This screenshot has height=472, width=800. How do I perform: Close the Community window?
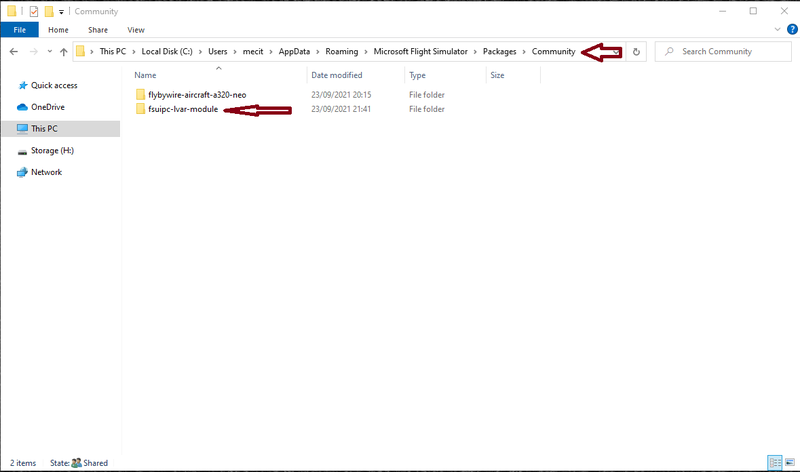point(784,11)
